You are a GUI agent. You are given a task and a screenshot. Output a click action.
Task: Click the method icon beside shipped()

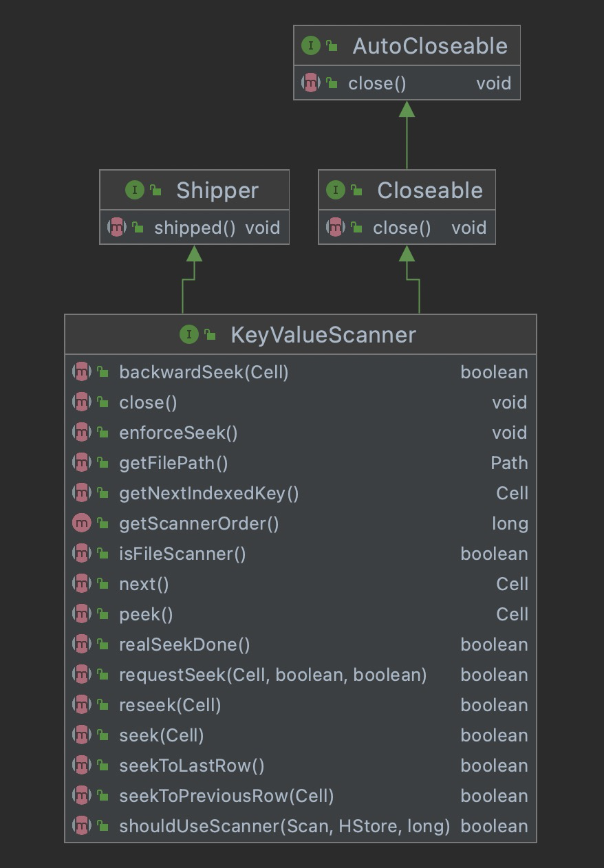coord(117,228)
